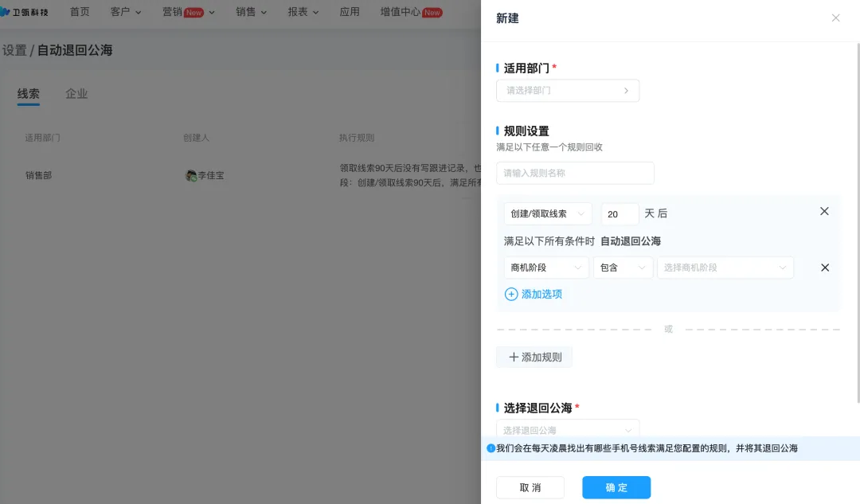Open the 报表 menu
This screenshot has height=504, width=860.
click(x=303, y=12)
